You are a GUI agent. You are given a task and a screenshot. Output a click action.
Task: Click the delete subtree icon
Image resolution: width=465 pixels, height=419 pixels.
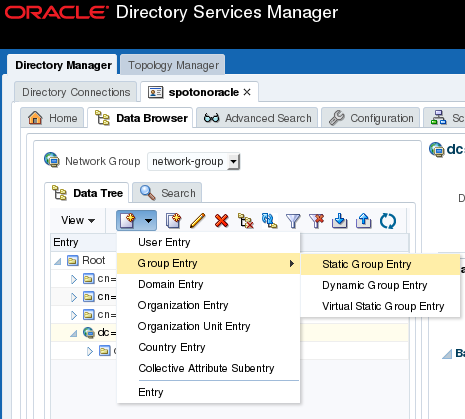click(246, 221)
